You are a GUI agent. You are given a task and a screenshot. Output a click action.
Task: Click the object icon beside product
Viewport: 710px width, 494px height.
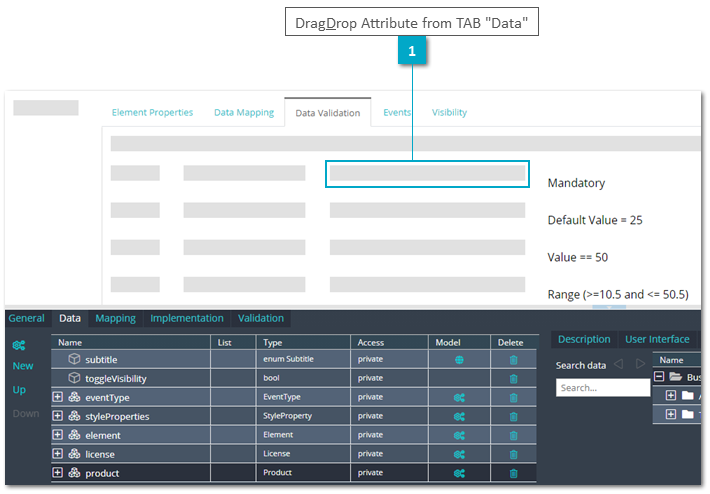pos(74,473)
